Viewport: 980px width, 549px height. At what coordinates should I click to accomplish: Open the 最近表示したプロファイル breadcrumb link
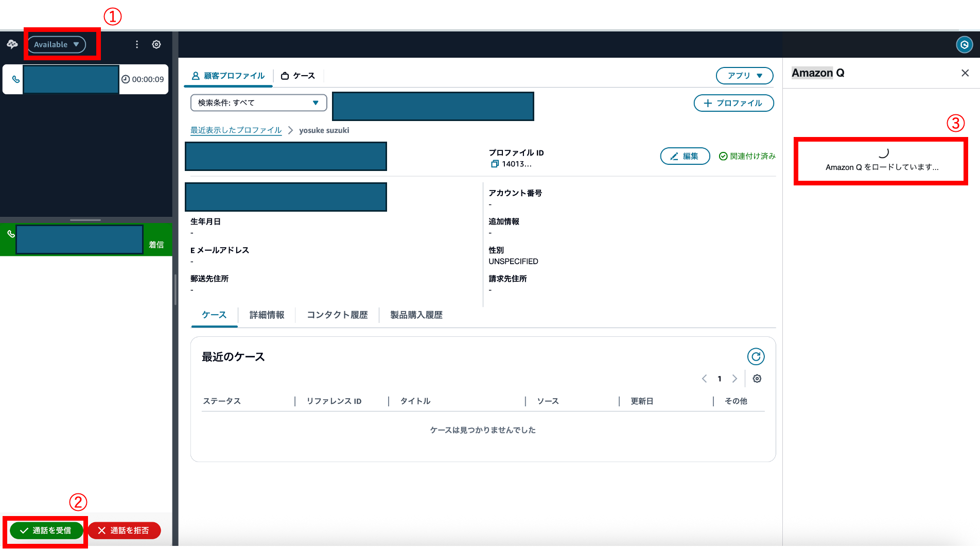click(236, 130)
